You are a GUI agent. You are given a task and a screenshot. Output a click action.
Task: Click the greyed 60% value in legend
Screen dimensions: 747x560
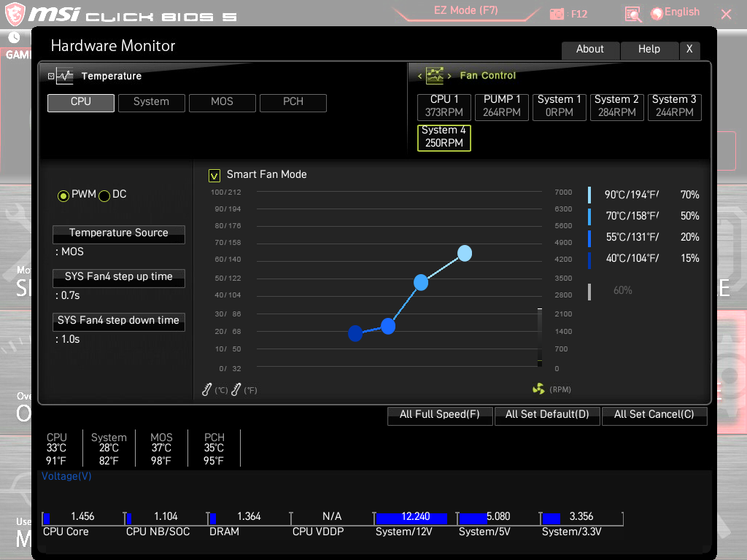coord(623,290)
